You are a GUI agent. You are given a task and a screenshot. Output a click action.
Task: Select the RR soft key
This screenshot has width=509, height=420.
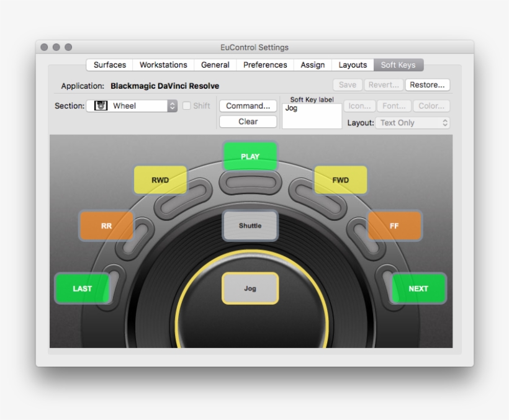tap(106, 225)
